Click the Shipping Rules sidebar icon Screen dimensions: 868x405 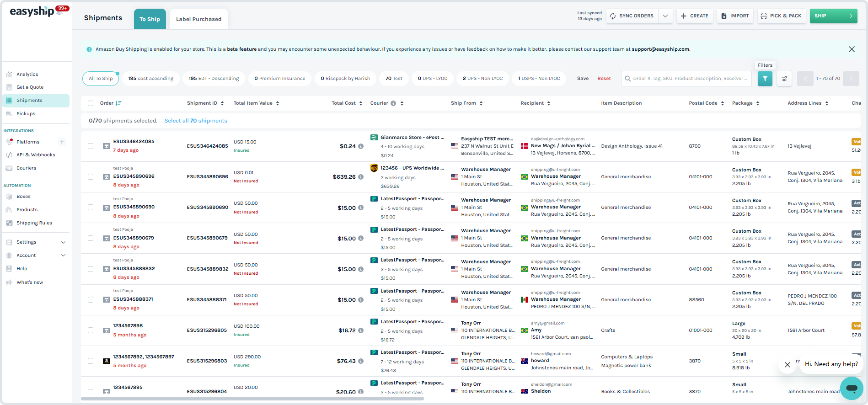(9, 223)
